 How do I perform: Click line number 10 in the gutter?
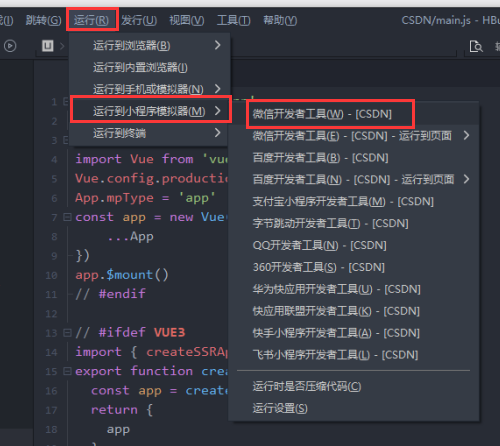click(x=52, y=275)
